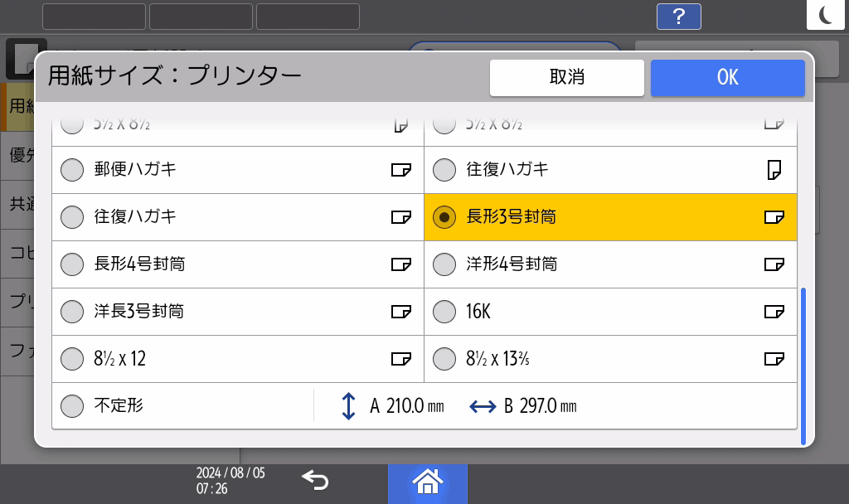Screen dimensions: 849x504
Task: Go to the home screen icon
Action: 428,481
